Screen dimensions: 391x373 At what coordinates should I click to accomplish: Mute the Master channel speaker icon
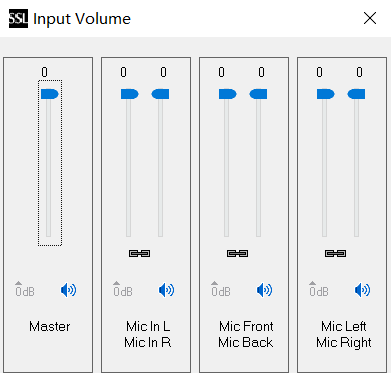pyautogui.click(x=68, y=290)
